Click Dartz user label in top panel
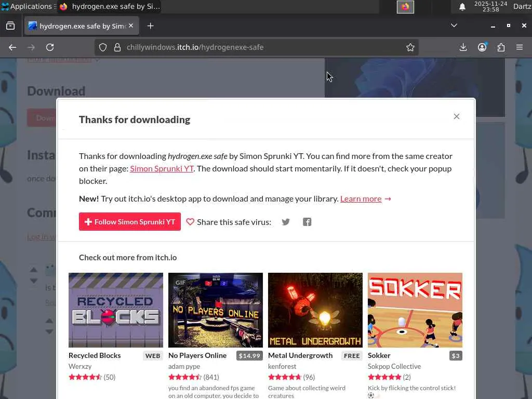 pyautogui.click(x=522, y=6)
